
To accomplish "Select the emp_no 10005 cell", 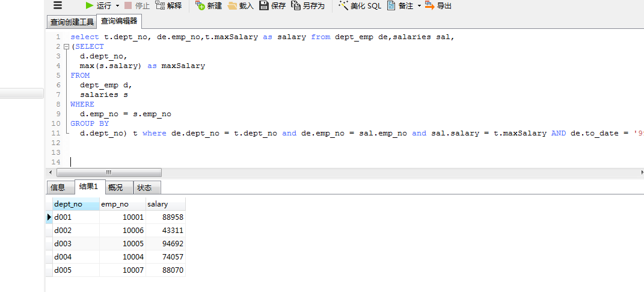I will [x=123, y=243].
